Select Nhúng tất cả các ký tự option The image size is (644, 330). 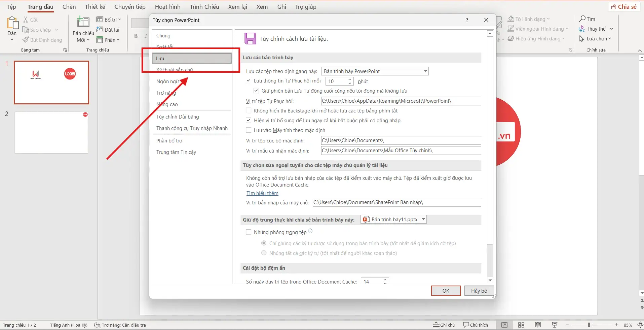pyautogui.click(x=264, y=253)
